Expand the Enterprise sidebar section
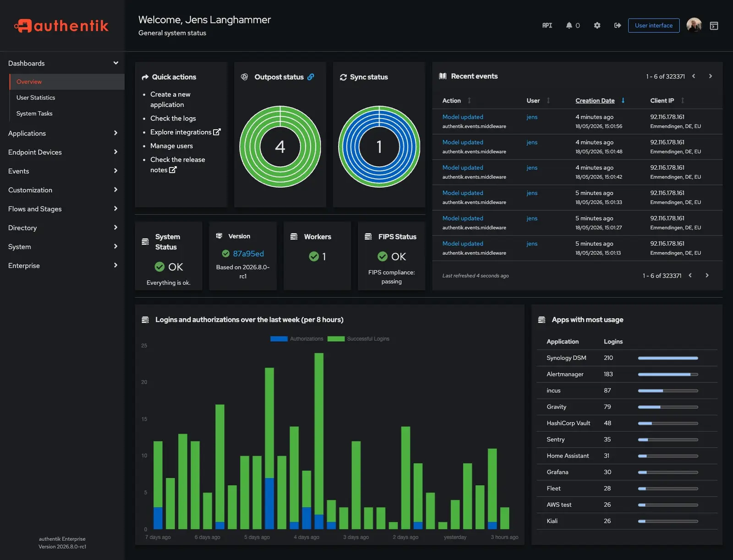 pos(62,266)
